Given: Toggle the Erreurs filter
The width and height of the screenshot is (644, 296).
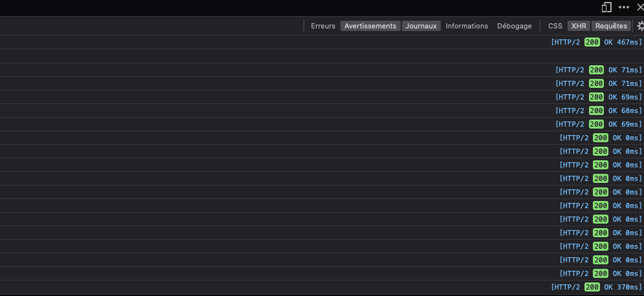Looking at the screenshot, I should (x=323, y=26).
